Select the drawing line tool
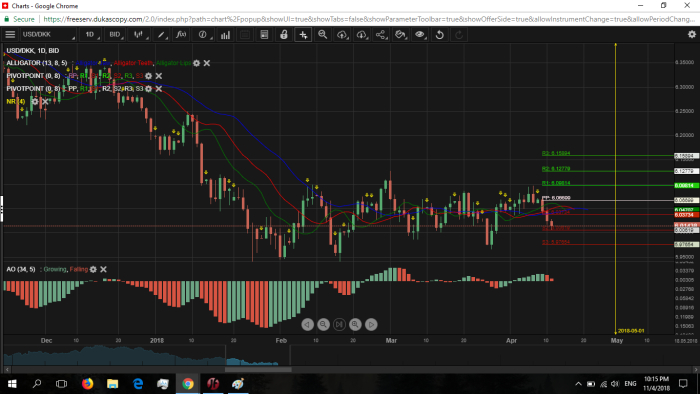 tap(161, 34)
